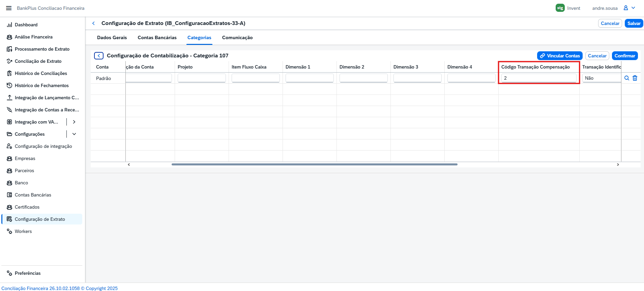Image resolution: width=644 pixels, height=291 pixels.
Task: Click the search icon in Padrão row
Action: coord(627,78)
